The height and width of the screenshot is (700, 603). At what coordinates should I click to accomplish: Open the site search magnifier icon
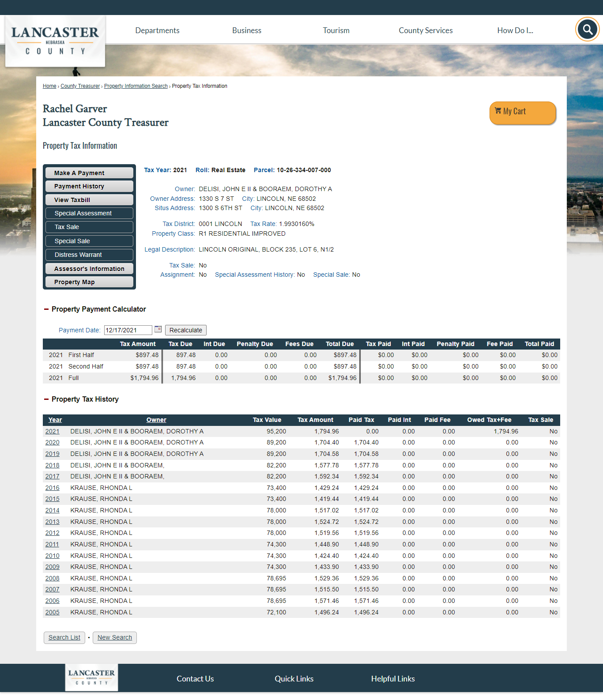click(587, 30)
